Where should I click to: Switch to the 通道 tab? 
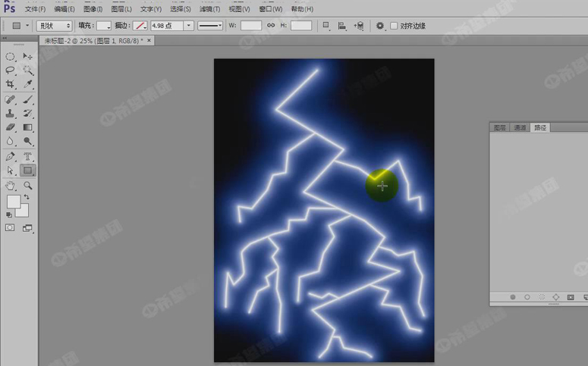pyautogui.click(x=519, y=127)
